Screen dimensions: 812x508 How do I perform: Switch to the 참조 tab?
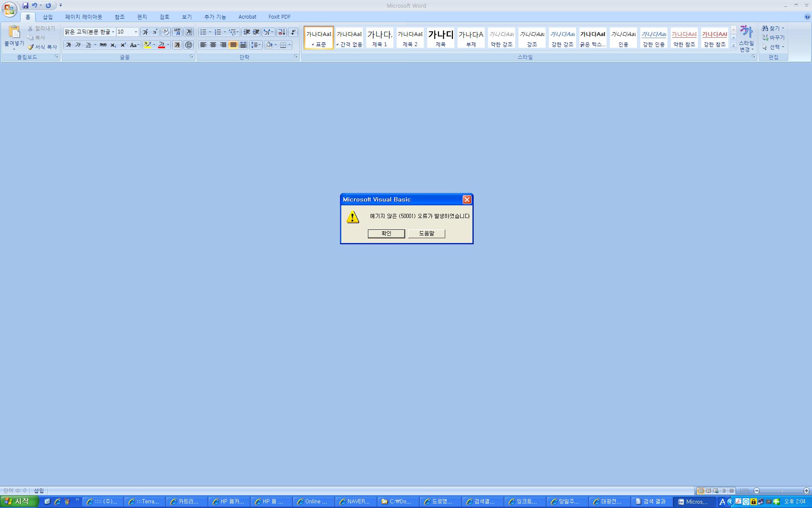pyautogui.click(x=120, y=17)
